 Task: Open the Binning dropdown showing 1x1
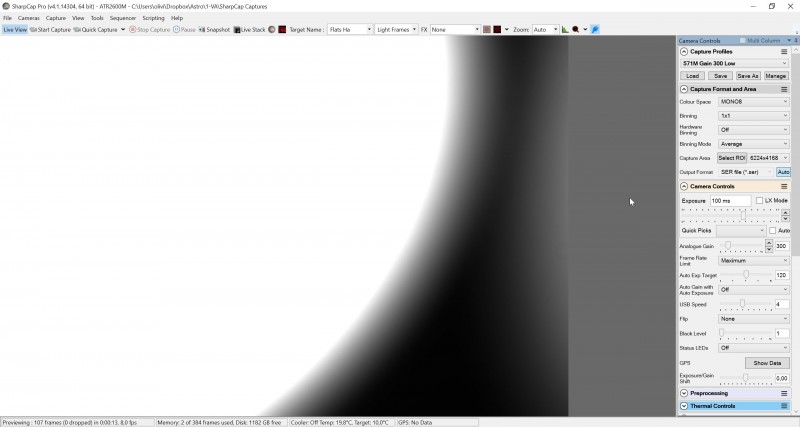point(754,116)
